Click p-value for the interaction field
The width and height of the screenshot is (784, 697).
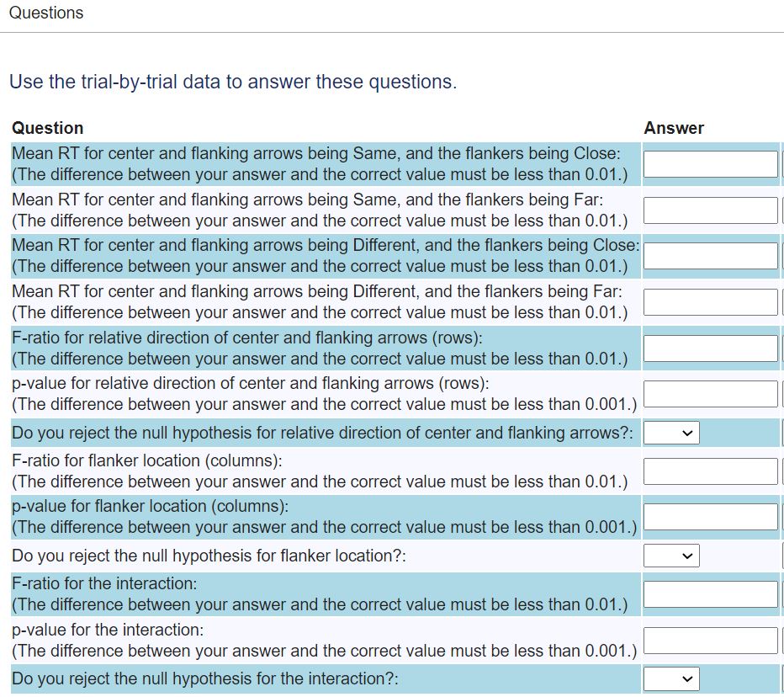[x=711, y=641]
